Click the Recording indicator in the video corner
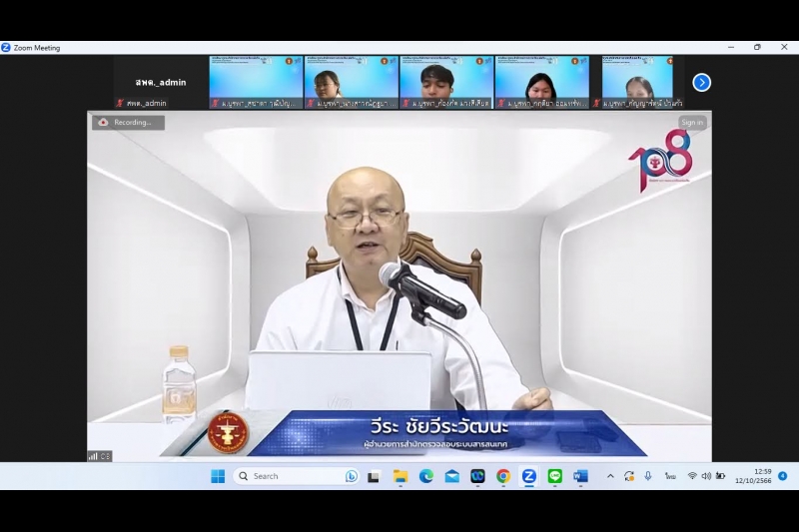The image size is (799, 532). 127,122
